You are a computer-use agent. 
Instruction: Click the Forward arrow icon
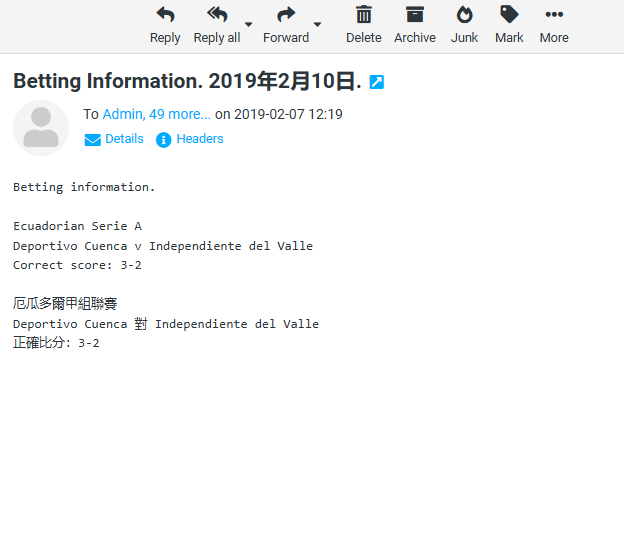pos(286,15)
